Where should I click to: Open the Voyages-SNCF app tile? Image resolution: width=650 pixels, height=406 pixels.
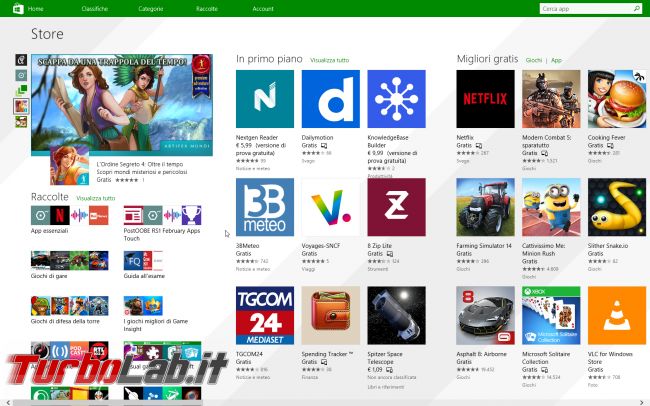330,207
